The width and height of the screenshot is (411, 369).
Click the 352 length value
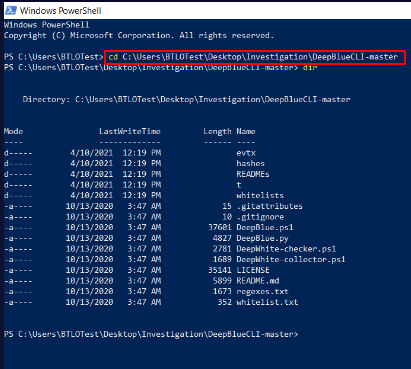pyautogui.click(x=224, y=302)
